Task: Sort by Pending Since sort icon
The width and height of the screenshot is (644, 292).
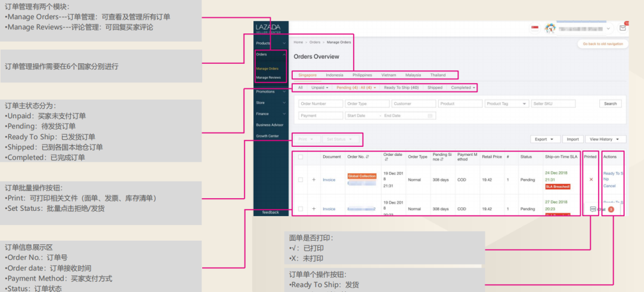Action: click(442, 159)
